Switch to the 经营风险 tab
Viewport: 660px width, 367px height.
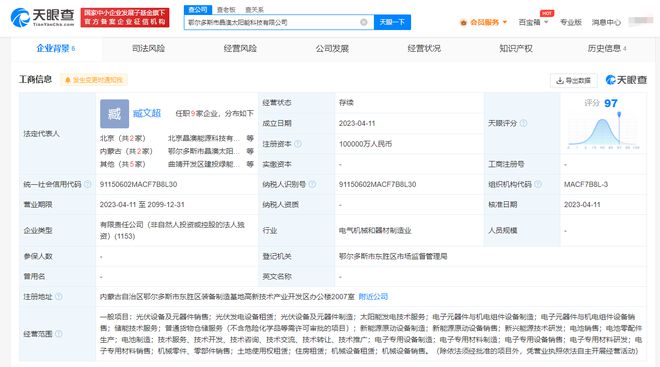(240, 49)
